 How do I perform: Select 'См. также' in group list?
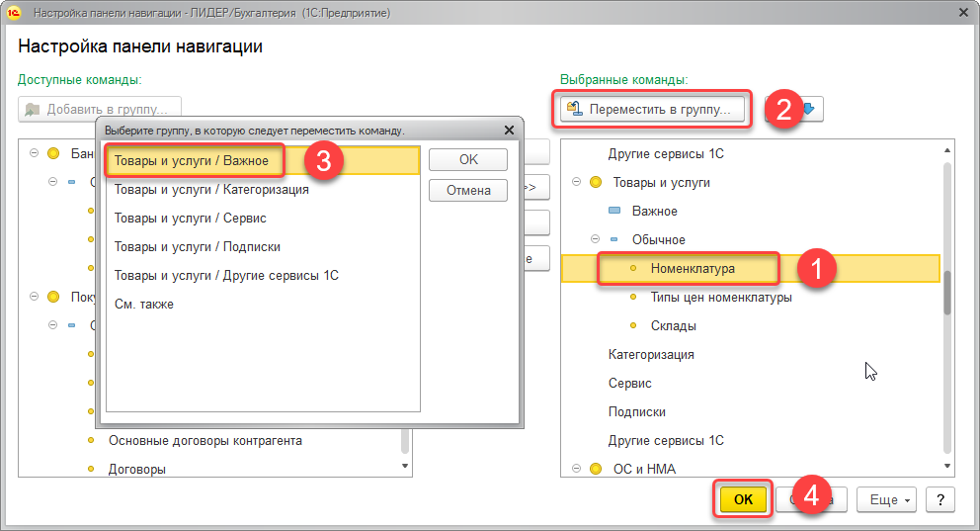coord(263,305)
